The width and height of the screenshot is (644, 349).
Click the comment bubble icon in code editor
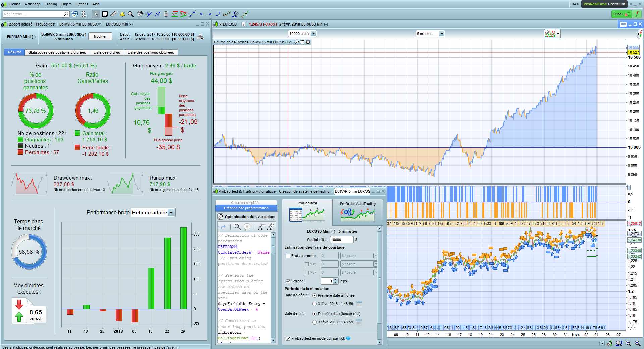(x=247, y=227)
